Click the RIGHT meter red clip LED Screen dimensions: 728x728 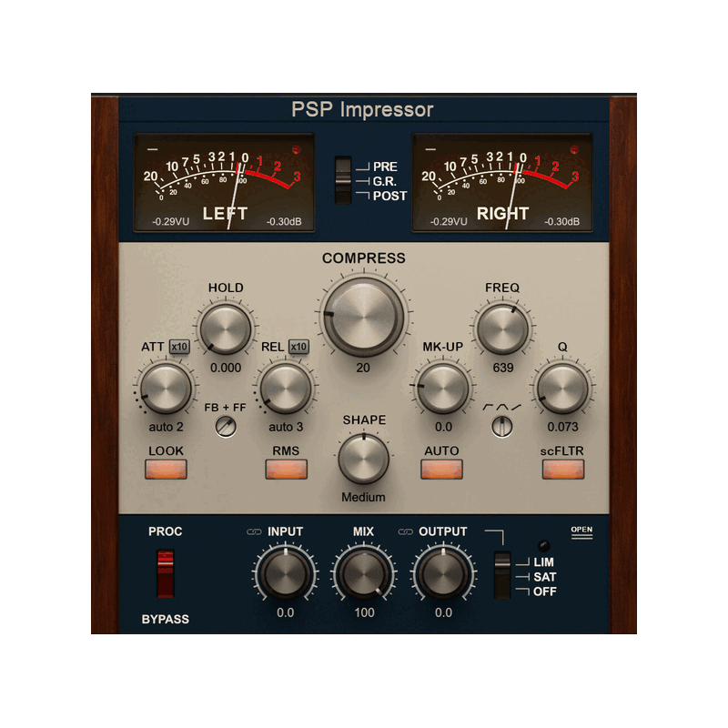(574, 149)
